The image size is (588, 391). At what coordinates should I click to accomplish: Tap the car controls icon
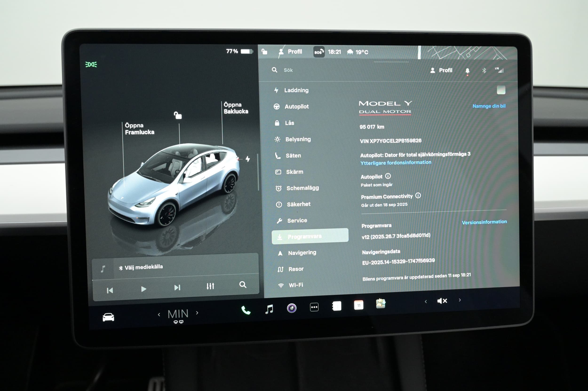coord(108,317)
